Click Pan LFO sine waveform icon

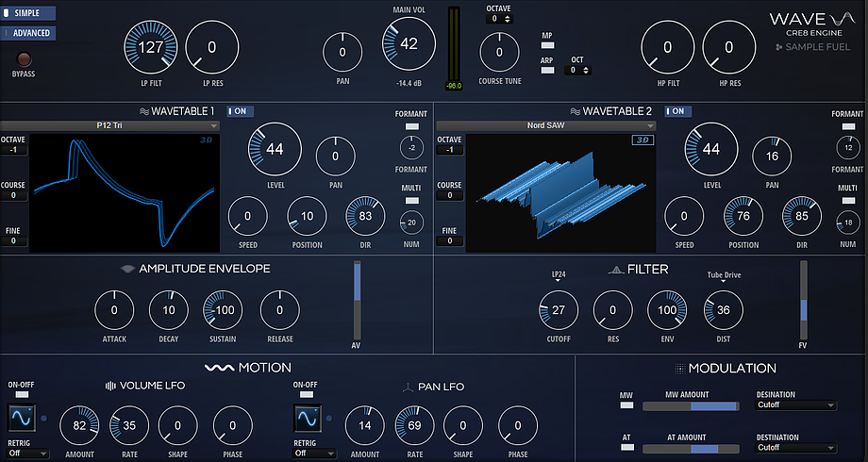308,419
